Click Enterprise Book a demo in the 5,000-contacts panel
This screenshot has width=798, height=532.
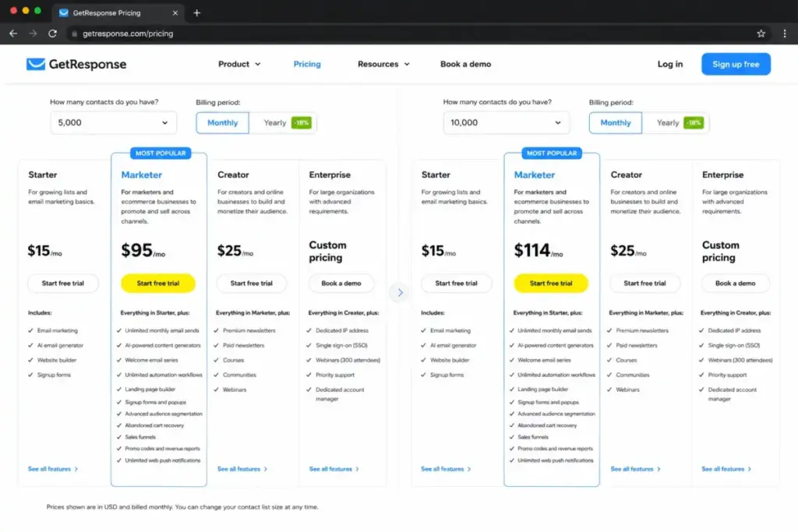click(341, 284)
